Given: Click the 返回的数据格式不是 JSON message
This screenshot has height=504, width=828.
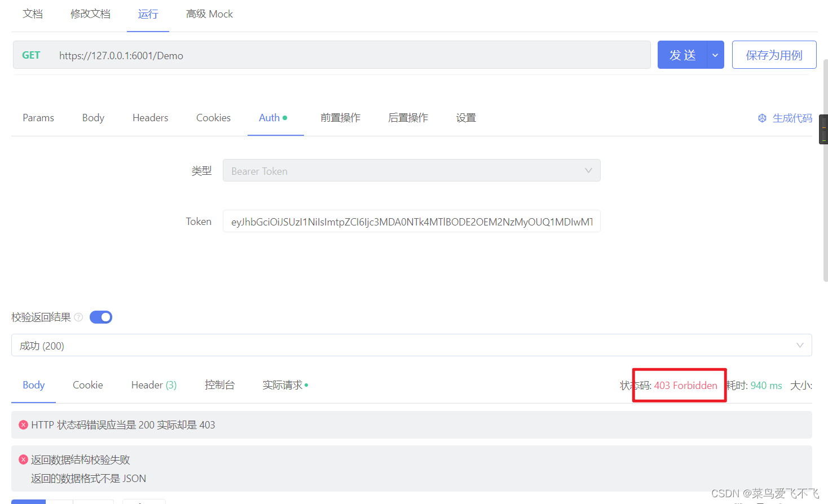Looking at the screenshot, I should point(89,479).
